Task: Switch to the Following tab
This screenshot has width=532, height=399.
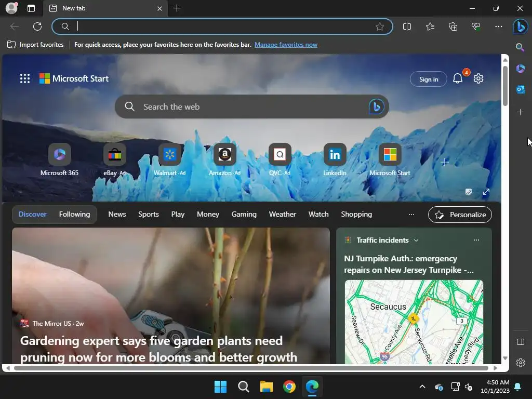Action: 74,215
